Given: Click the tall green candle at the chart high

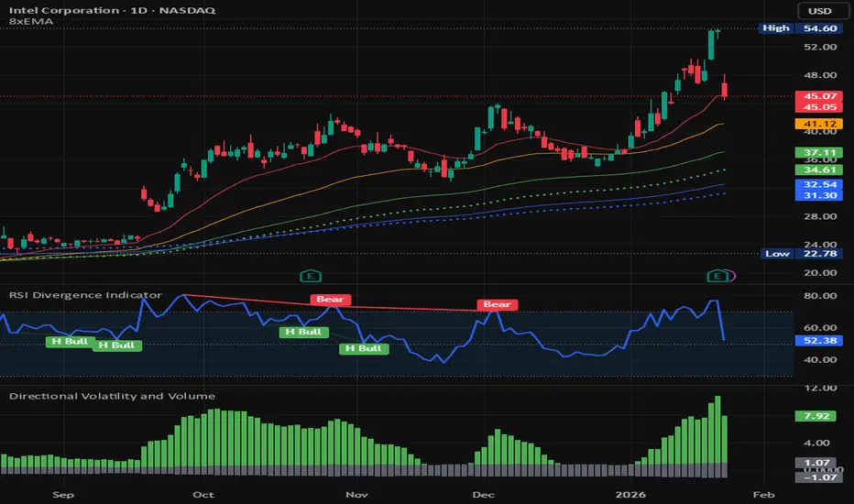Looking at the screenshot, I should (x=711, y=45).
